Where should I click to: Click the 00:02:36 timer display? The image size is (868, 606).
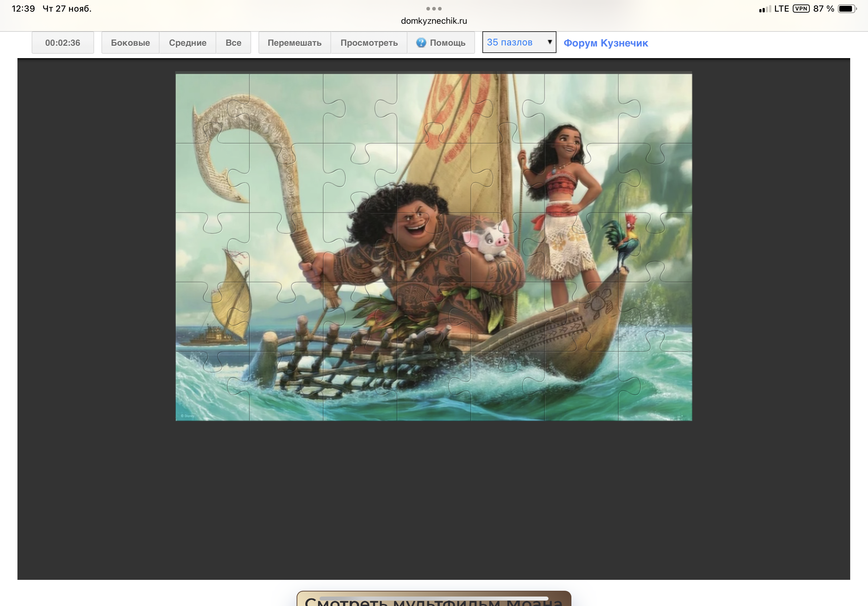pos(63,43)
